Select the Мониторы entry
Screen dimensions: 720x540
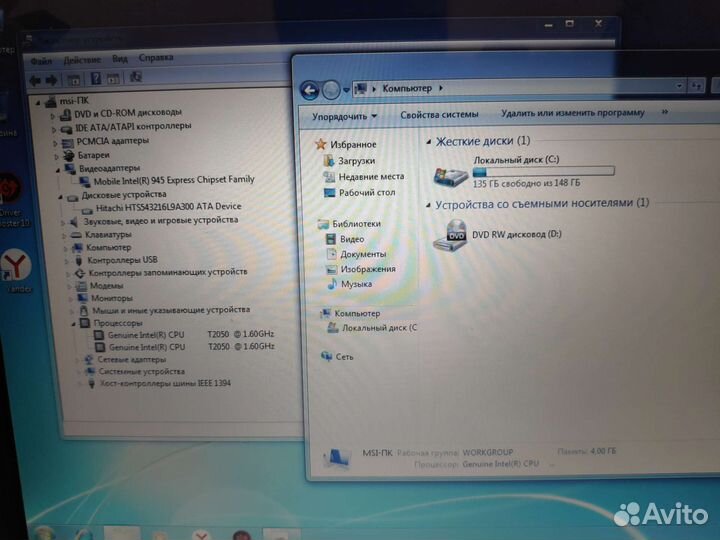click(x=112, y=298)
